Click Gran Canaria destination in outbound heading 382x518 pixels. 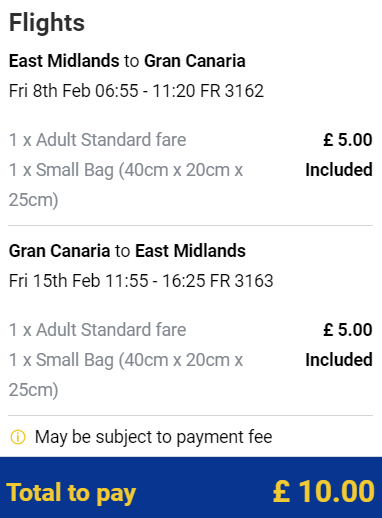coord(195,61)
